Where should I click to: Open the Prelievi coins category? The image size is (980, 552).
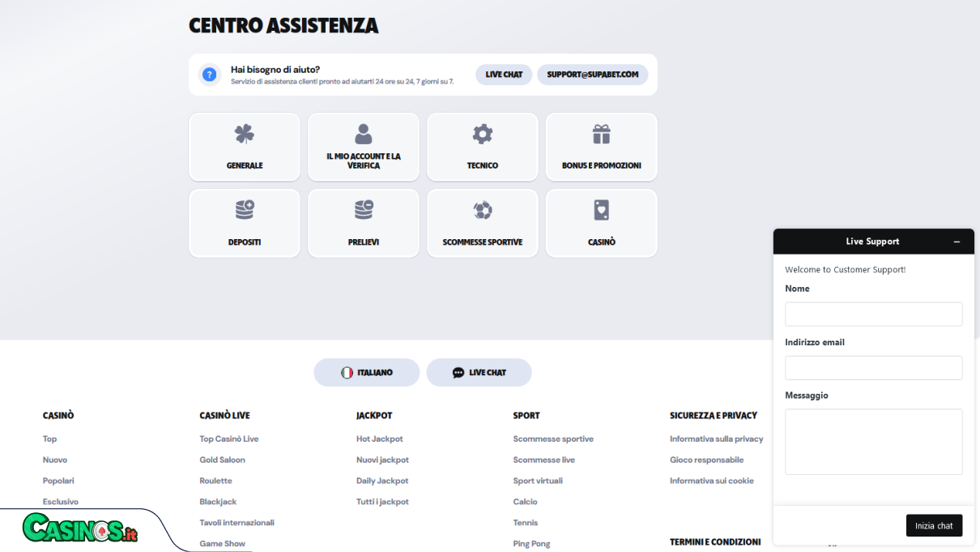pyautogui.click(x=364, y=223)
